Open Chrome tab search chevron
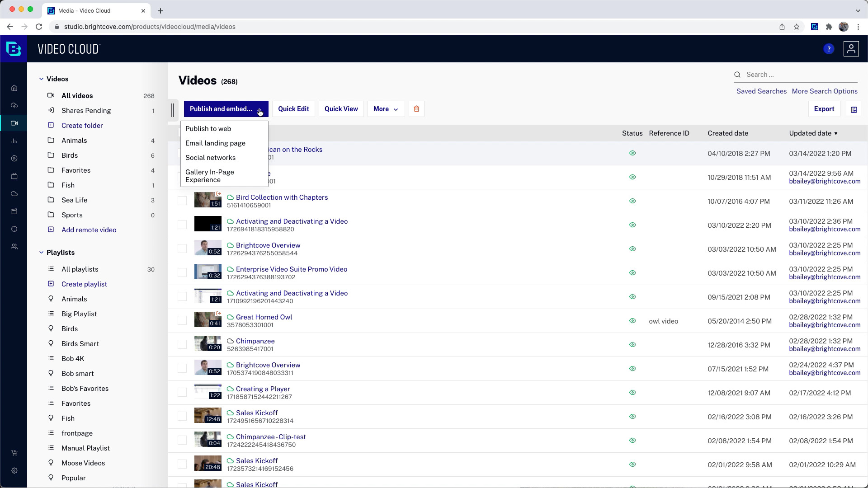 (x=858, y=10)
